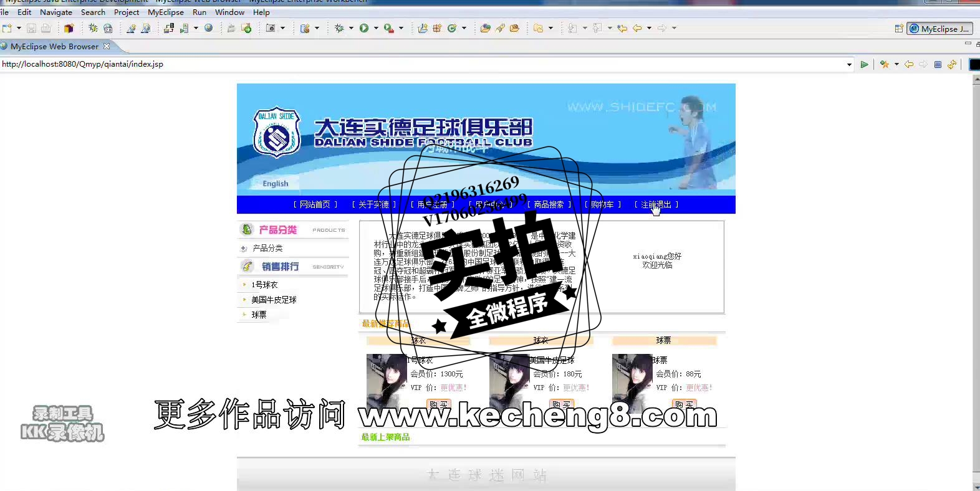Click the Debug bug icon
Viewport: 980px width, 491px height.
pos(339,28)
